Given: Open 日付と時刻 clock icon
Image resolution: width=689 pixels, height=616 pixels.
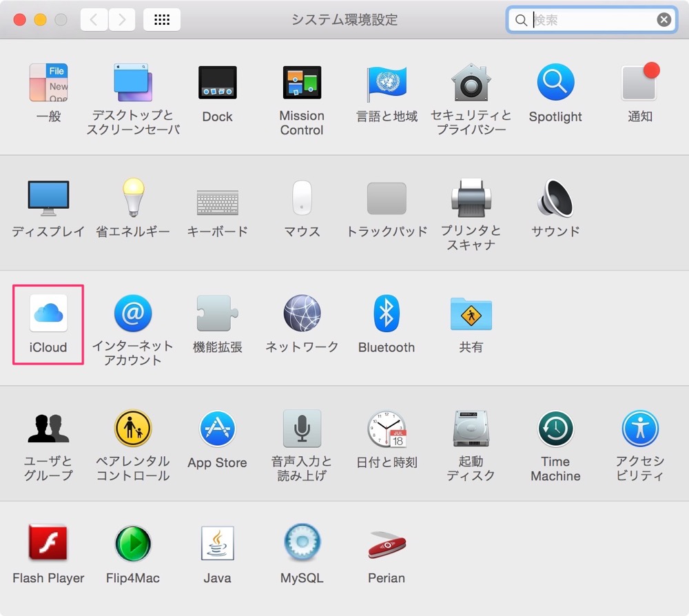Looking at the screenshot, I should 387,429.
